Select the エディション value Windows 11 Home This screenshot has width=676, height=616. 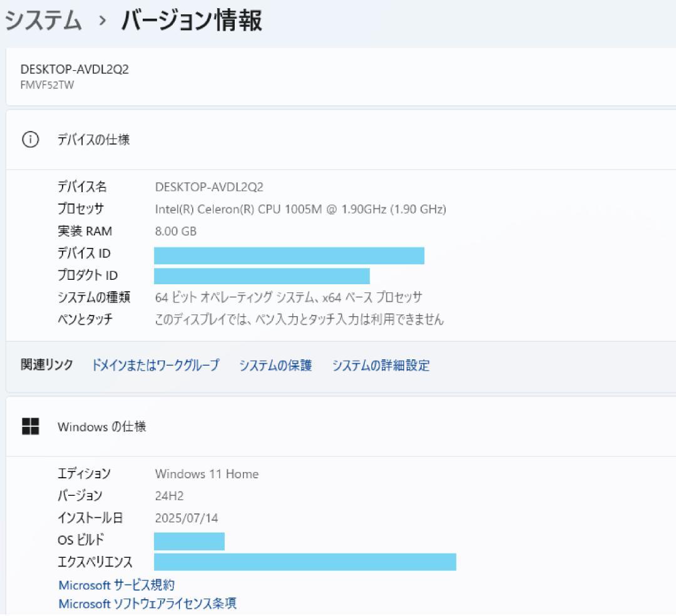point(207,474)
